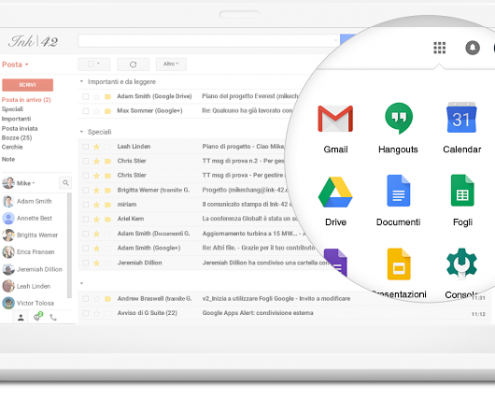The width and height of the screenshot is (495, 400).
Task: Open the Cerchie label
Action: click(x=12, y=147)
